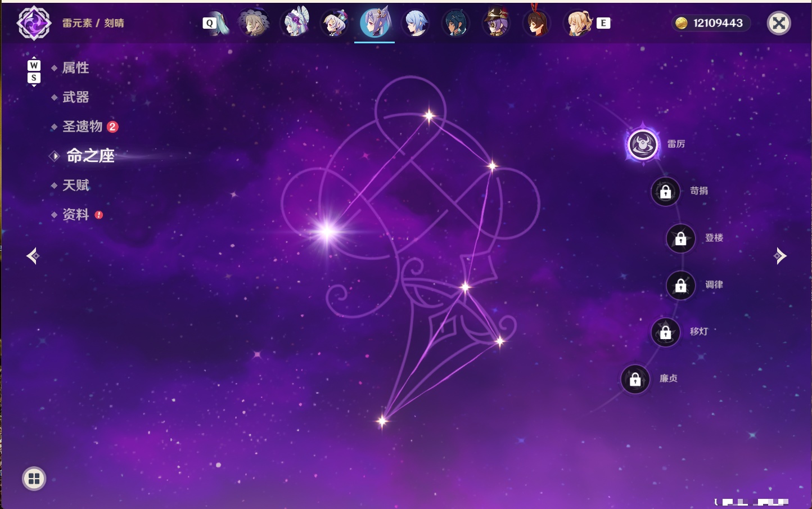The height and width of the screenshot is (509, 812).
Task: Open the 资料 profile menu
Action: pyautogui.click(x=75, y=214)
